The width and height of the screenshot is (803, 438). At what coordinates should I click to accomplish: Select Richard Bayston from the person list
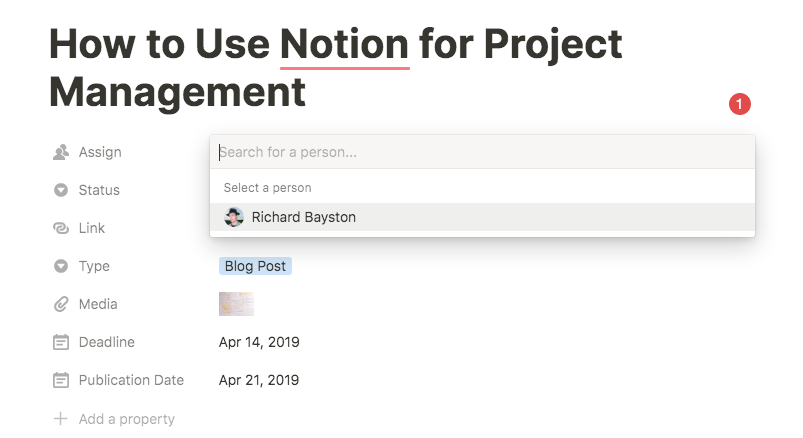[482, 217]
